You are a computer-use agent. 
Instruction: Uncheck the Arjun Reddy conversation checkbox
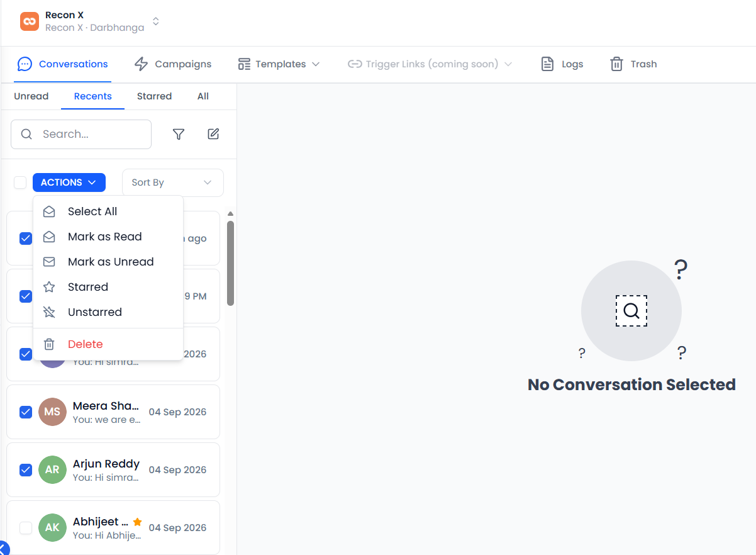pos(26,469)
